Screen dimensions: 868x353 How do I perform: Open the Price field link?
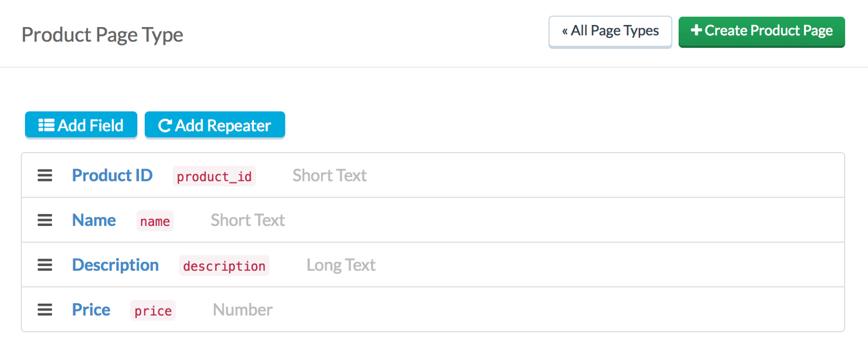coord(91,310)
